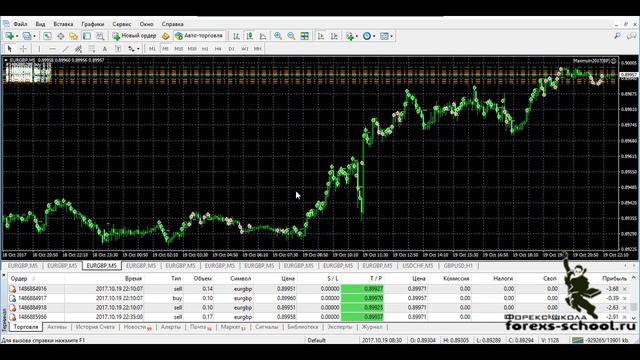This screenshot has width=640, height=360.
Task: Open the Strategy Tester icon
Action: pos(100,36)
